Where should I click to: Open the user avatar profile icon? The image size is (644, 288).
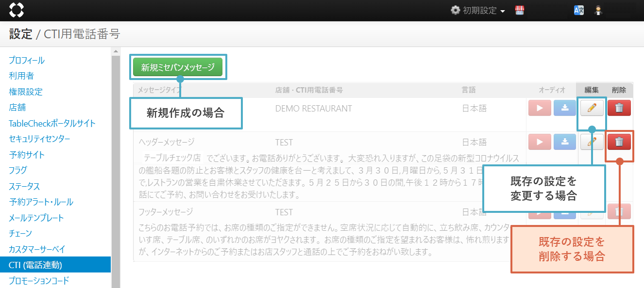click(598, 11)
